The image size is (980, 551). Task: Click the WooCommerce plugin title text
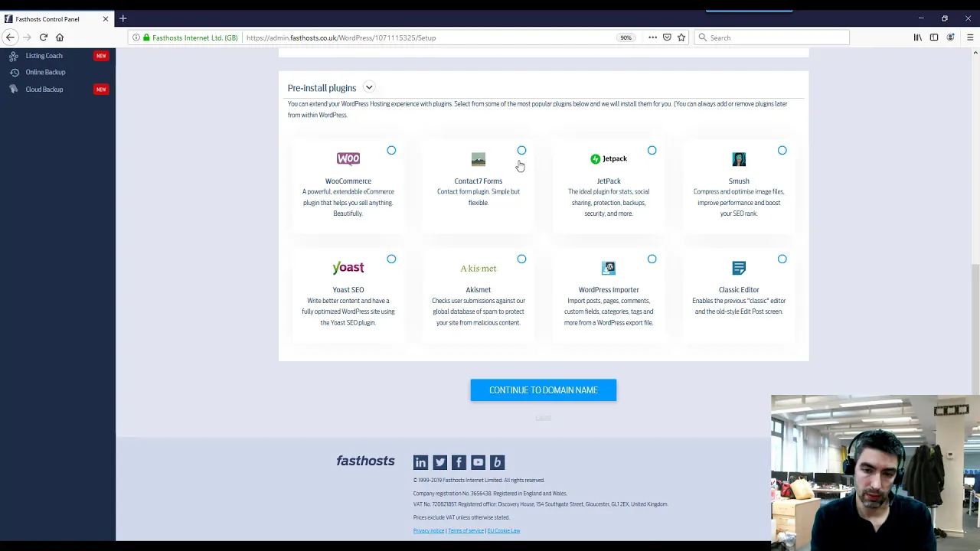[348, 181]
